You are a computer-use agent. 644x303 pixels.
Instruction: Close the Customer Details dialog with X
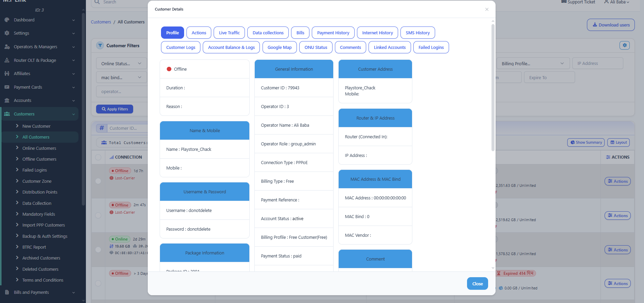point(487,10)
